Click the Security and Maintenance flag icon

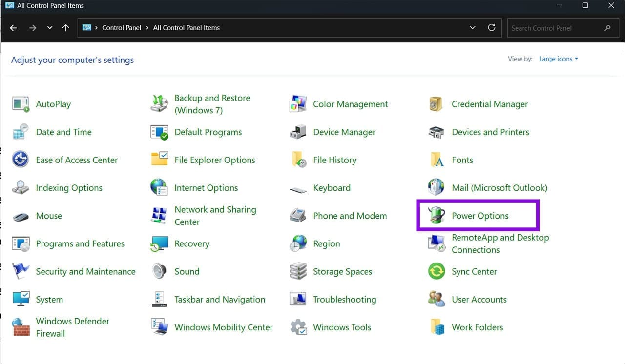(21, 271)
